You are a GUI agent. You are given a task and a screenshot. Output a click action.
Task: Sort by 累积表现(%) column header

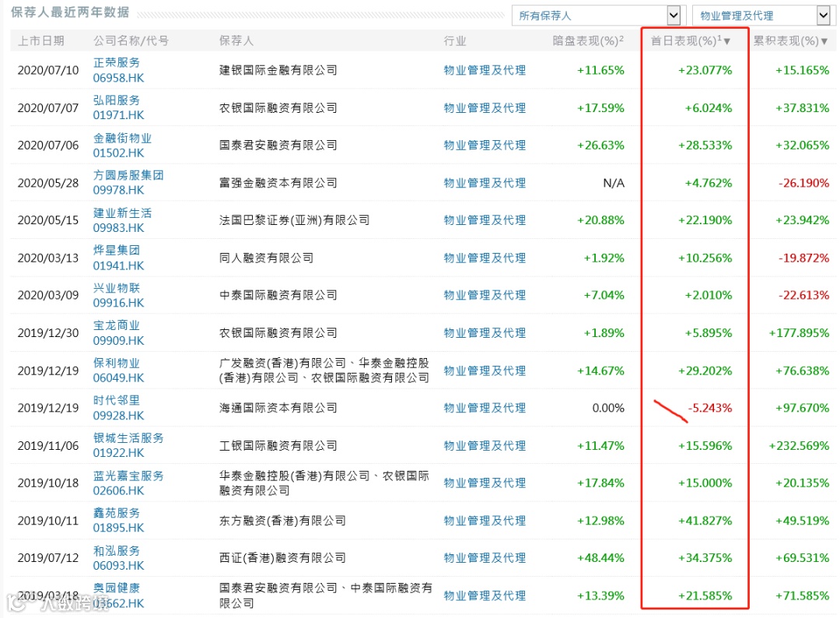tap(790, 40)
